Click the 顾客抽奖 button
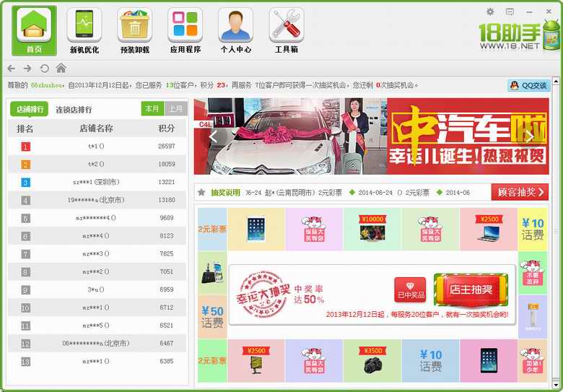This screenshot has width=563, height=392. (520, 192)
